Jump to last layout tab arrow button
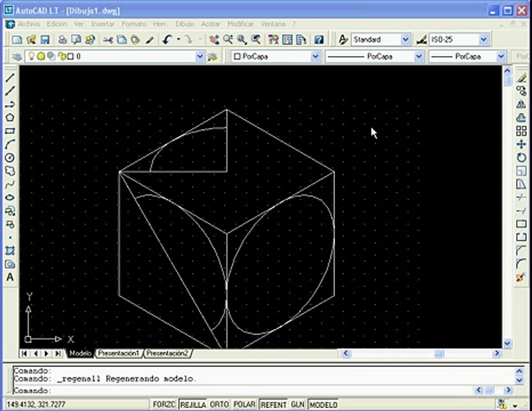The height and width of the screenshot is (411, 532). tap(58, 353)
